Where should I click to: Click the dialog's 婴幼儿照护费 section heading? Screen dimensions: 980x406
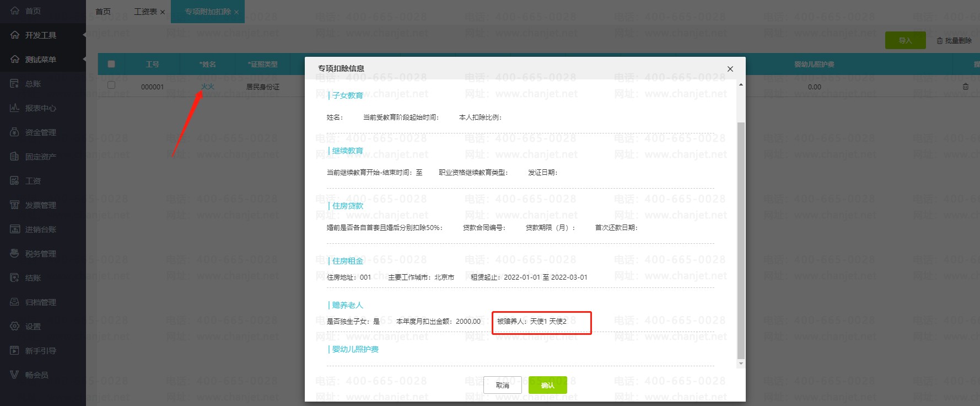[x=355, y=349]
